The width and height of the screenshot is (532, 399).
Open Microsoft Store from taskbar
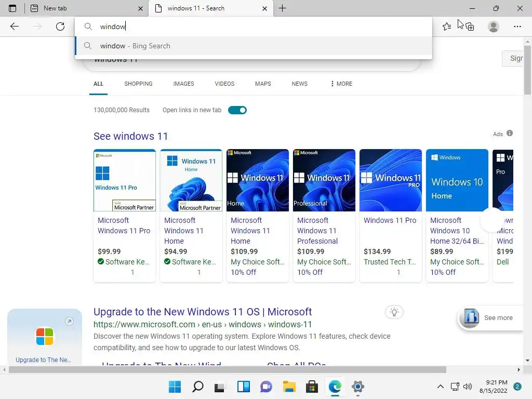(312, 387)
